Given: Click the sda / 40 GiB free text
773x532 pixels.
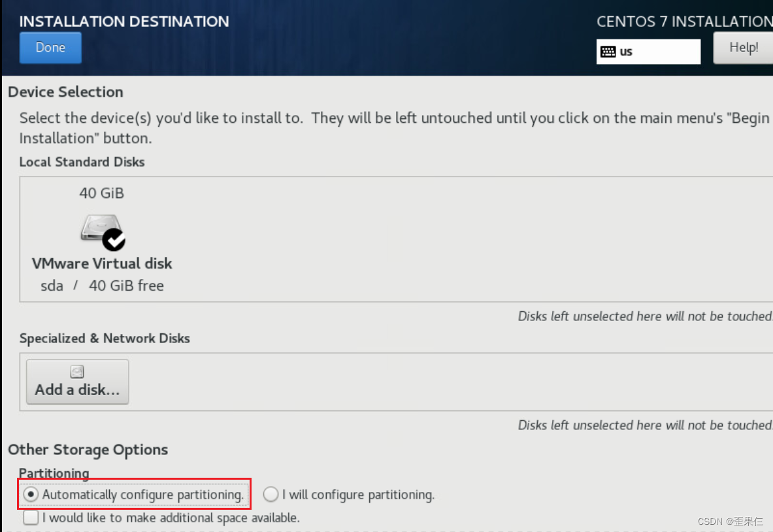Looking at the screenshot, I should coord(102,286).
